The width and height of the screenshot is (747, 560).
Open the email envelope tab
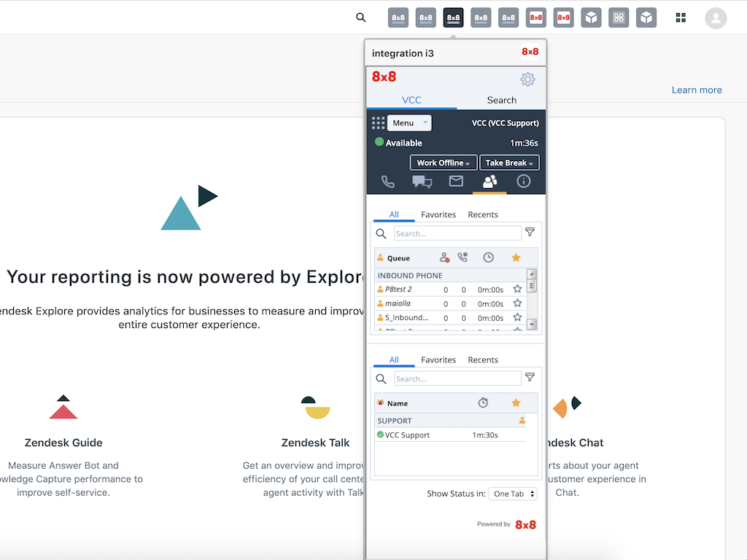456,182
